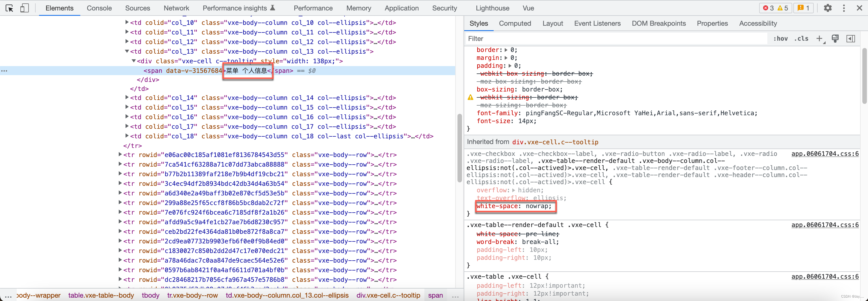868x301 pixels.
Task: Open the row actions ellipsis beside the span
Action: pos(4,71)
